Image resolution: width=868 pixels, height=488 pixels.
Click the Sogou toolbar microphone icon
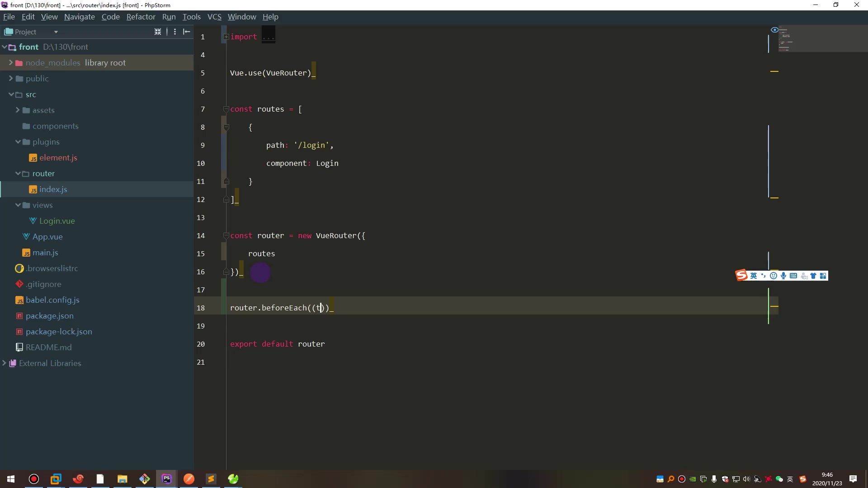783,276
